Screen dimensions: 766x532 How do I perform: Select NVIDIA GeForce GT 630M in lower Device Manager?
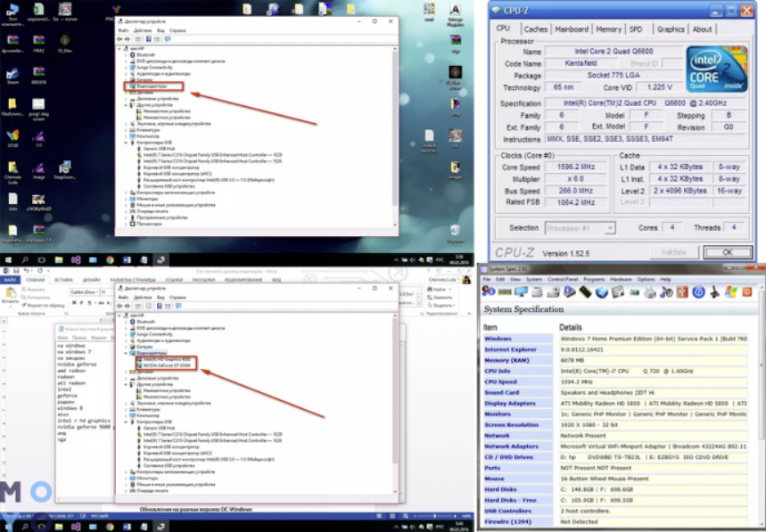tap(167, 364)
